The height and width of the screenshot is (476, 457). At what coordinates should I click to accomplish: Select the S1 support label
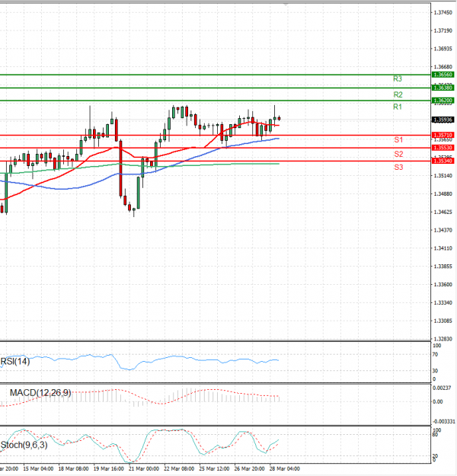click(398, 140)
